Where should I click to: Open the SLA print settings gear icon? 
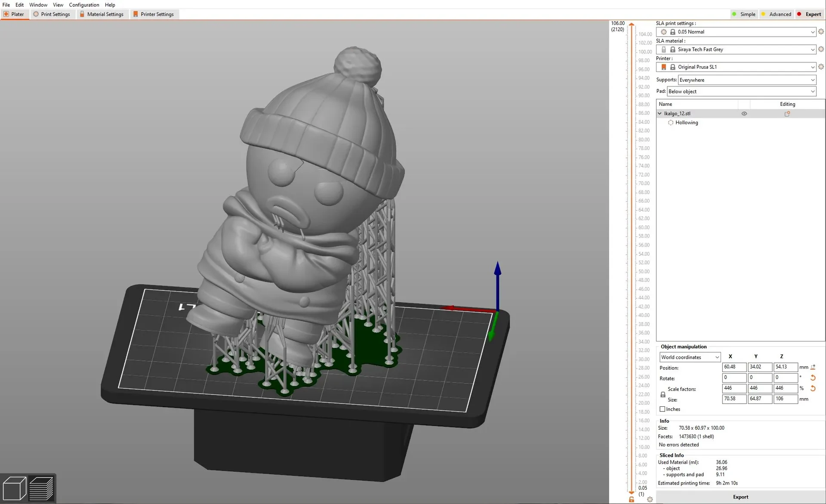[821, 32]
